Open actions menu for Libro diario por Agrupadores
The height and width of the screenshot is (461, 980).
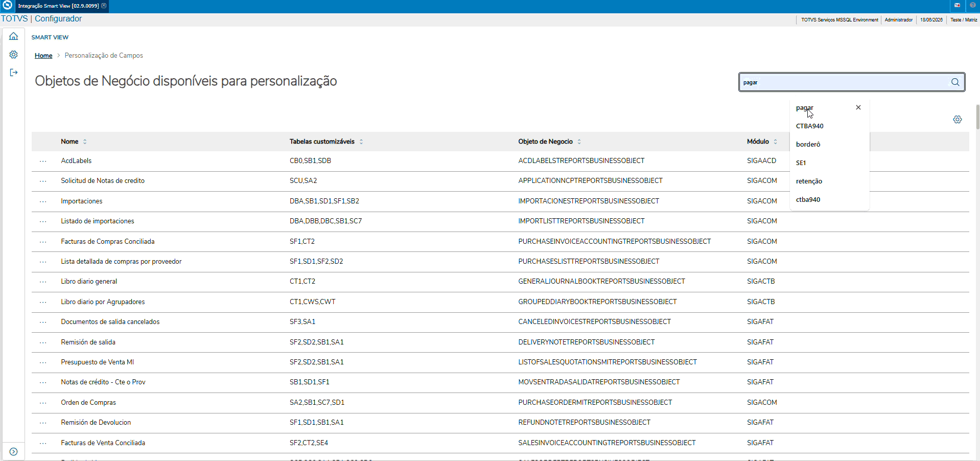(x=43, y=303)
